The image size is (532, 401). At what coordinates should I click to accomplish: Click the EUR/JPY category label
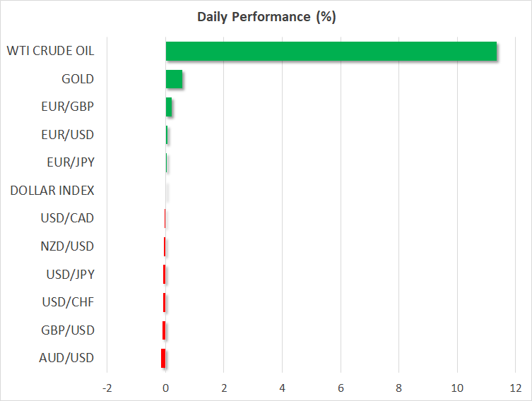(69, 162)
